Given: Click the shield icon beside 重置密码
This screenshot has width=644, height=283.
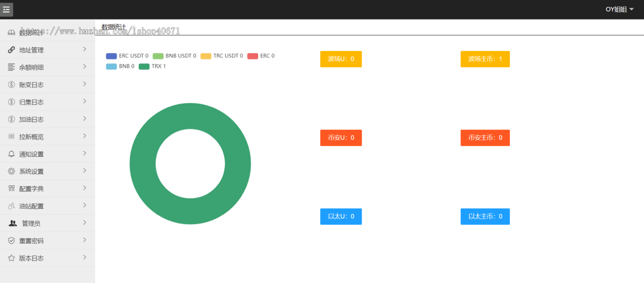Looking at the screenshot, I should 11,241.
